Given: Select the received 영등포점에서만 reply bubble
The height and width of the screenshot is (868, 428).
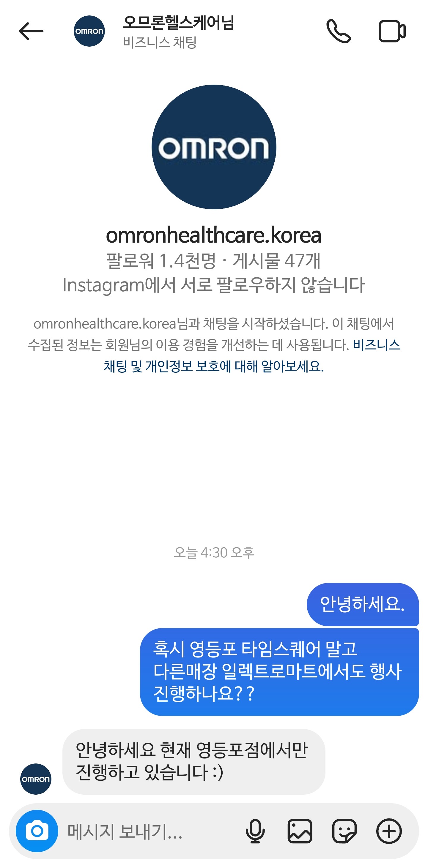Looking at the screenshot, I should point(193,761).
